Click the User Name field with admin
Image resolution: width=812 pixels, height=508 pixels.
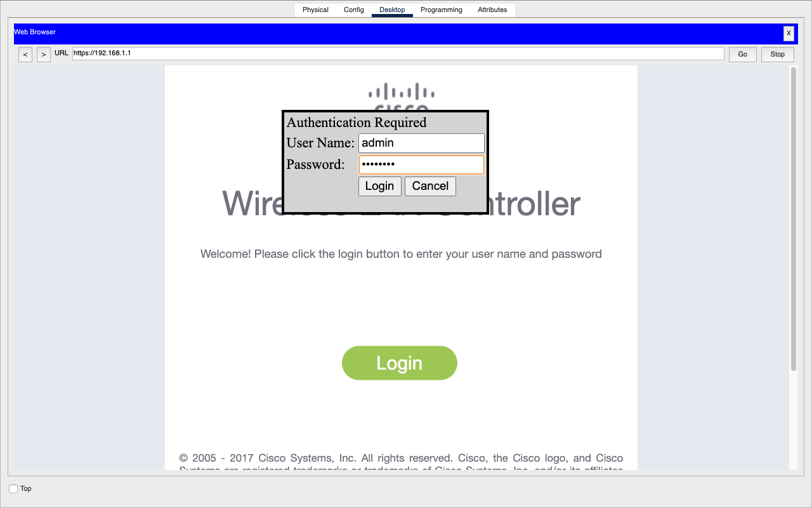coord(421,143)
